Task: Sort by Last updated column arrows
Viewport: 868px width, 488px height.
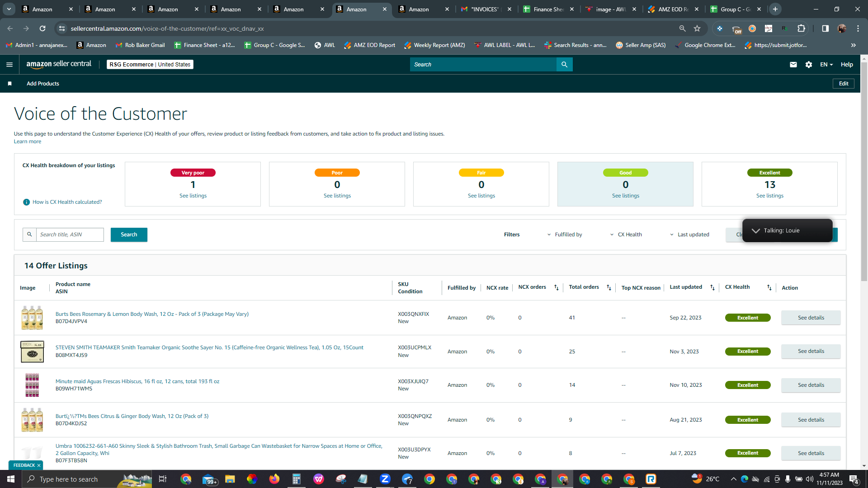Action: (712, 288)
